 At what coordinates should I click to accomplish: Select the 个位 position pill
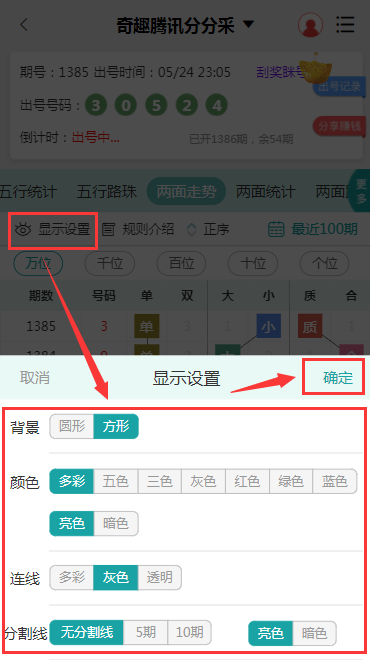[x=324, y=263]
